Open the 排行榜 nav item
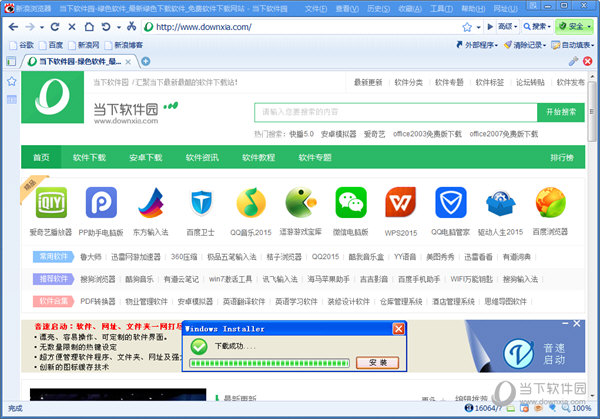 click(x=562, y=157)
